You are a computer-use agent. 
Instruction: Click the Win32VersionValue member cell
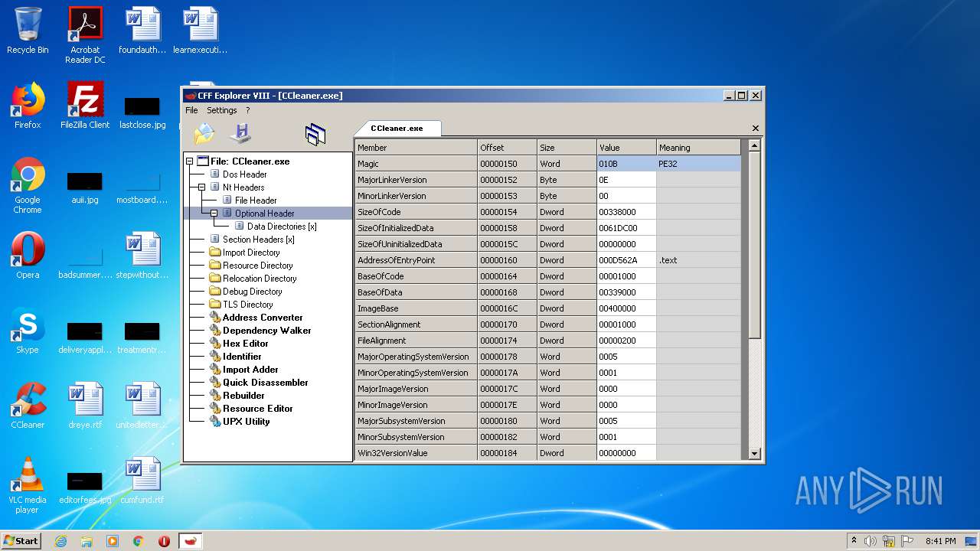coord(416,453)
